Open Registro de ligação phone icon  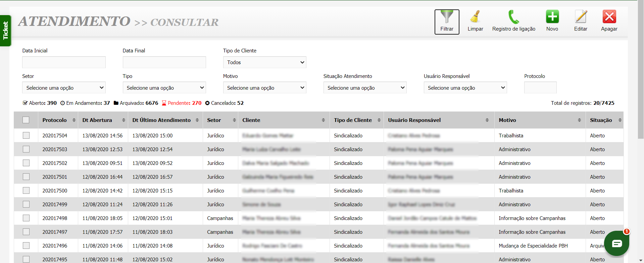(513, 17)
